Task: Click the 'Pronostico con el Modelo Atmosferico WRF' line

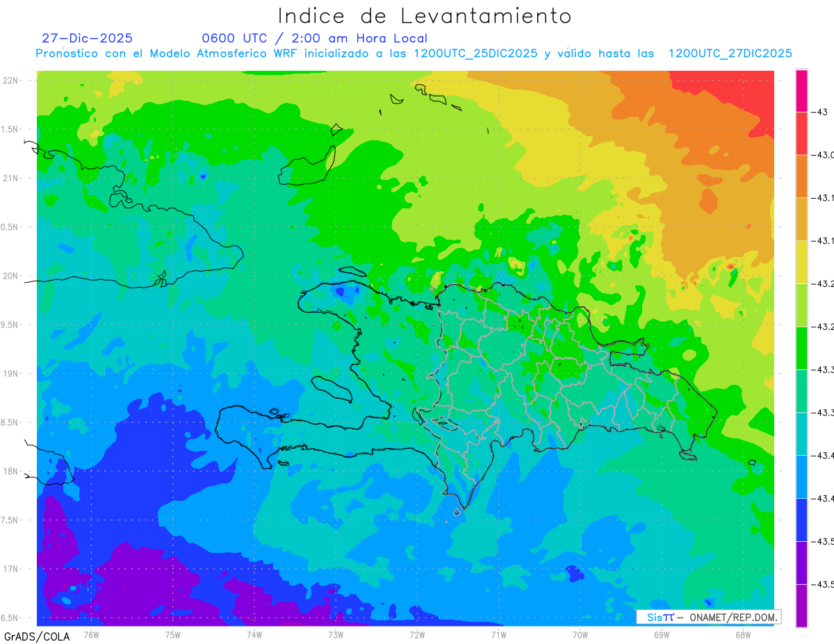Action: [x=414, y=53]
